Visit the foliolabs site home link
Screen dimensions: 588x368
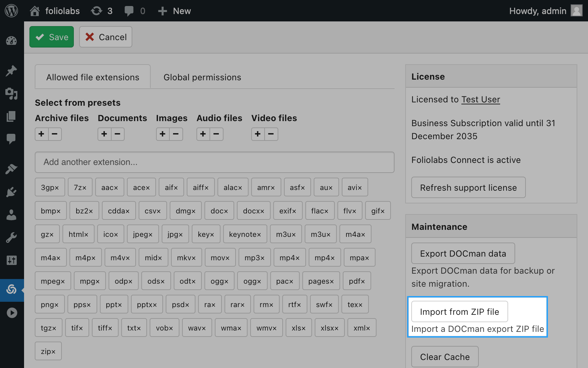click(x=55, y=11)
